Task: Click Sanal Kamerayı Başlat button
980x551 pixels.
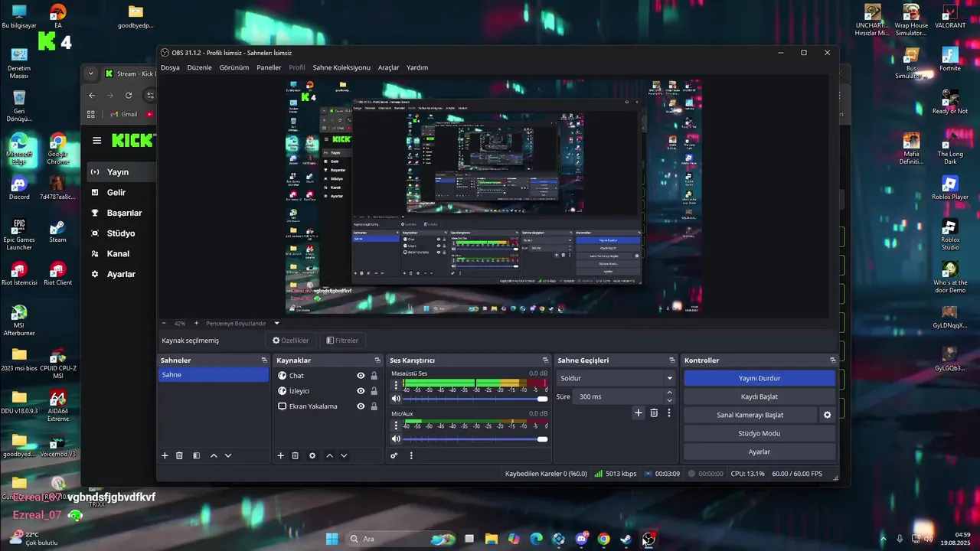Action: coord(750,415)
